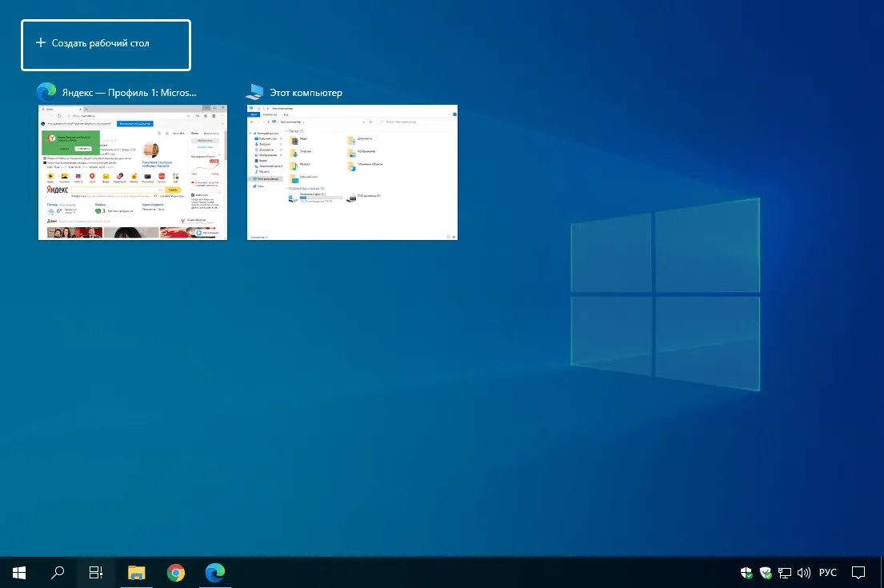Switch to Microsoft Edge on the taskbar

214,573
